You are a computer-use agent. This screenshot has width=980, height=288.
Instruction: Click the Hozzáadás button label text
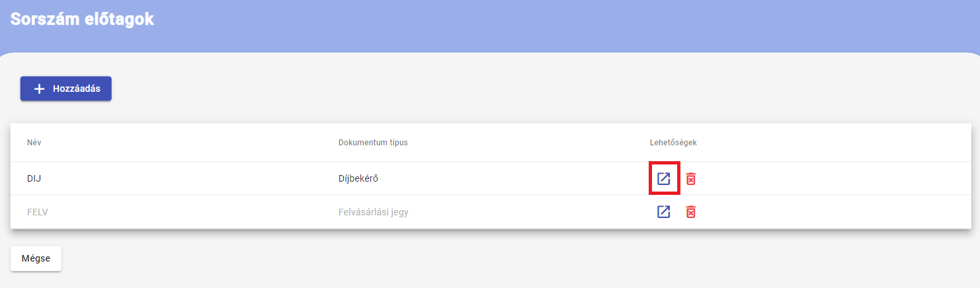(x=77, y=89)
